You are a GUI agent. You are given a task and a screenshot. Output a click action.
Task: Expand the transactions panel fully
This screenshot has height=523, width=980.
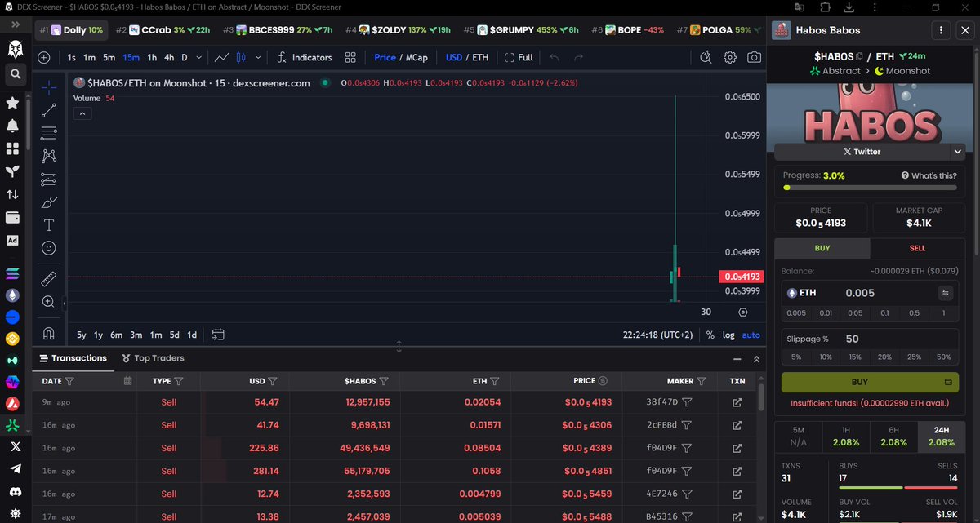756,359
